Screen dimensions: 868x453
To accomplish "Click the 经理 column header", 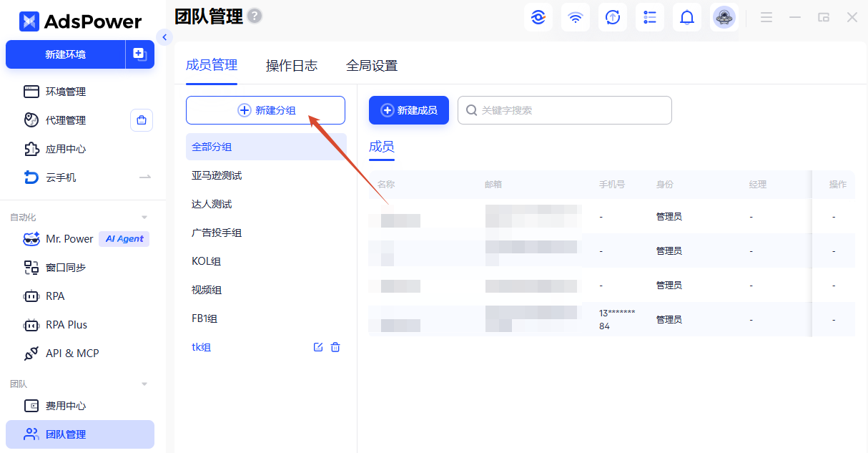I will 758,185.
